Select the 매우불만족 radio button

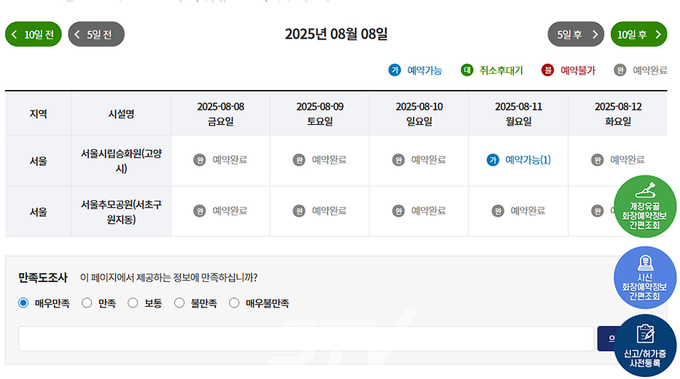coord(234,303)
